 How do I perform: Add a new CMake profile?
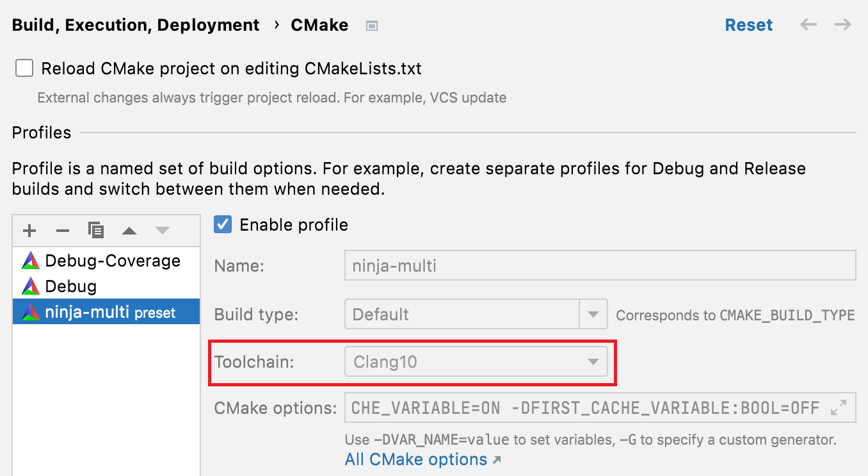pyautogui.click(x=29, y=230)
